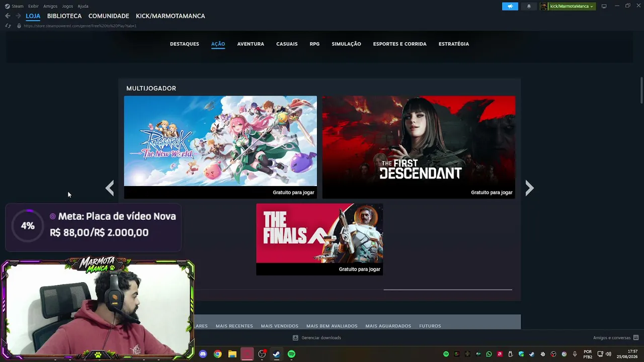The image size is (644, 362).
Task: Click the OBS Studio taskbar icon
Action: pyautogui.click(x=262, y=354)
